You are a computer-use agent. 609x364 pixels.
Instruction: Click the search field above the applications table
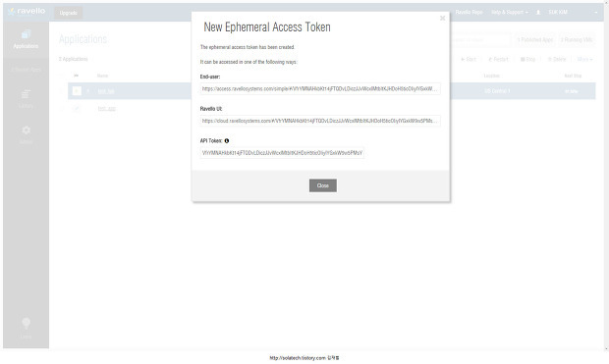tap(480, 40)
